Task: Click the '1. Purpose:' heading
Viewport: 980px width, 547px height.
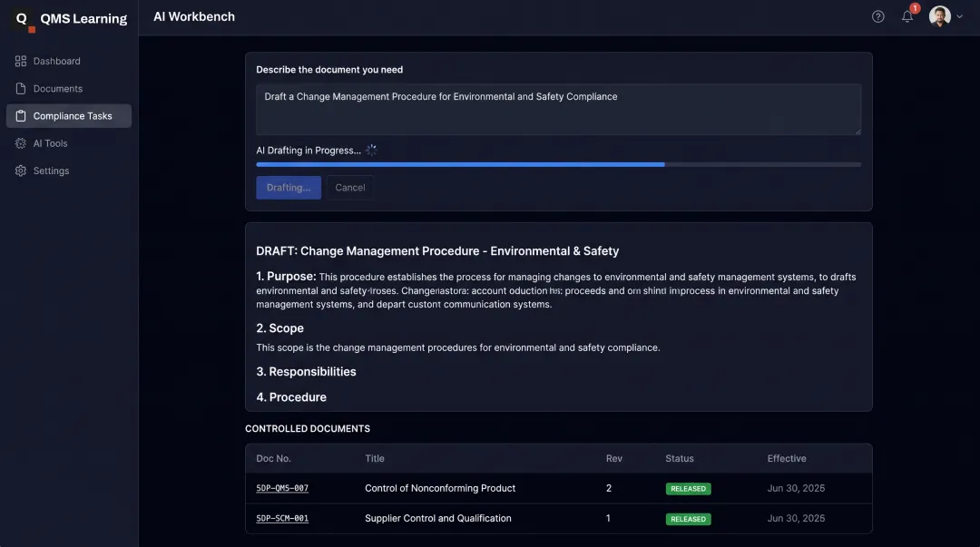Action: 286,277
